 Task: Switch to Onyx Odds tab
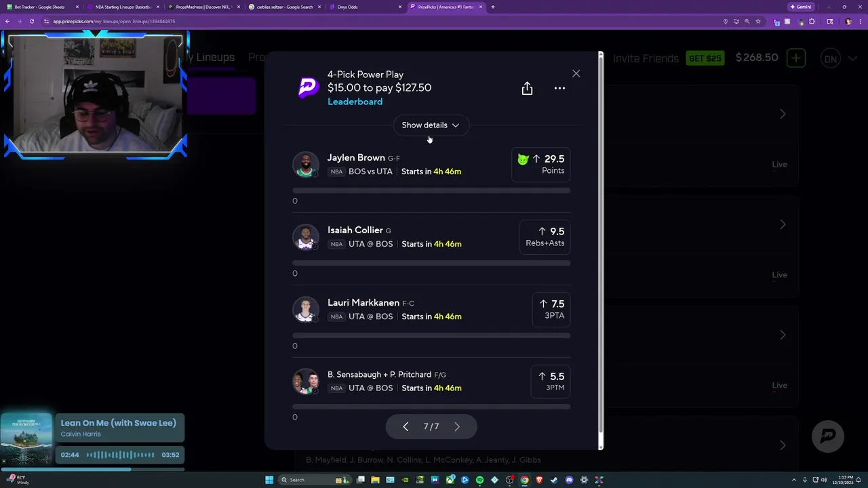coord(364,7)
